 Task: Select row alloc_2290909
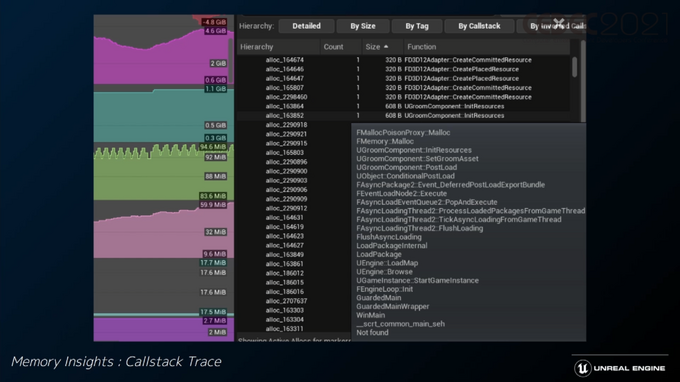pyautogui.click(x=286, y=199)
